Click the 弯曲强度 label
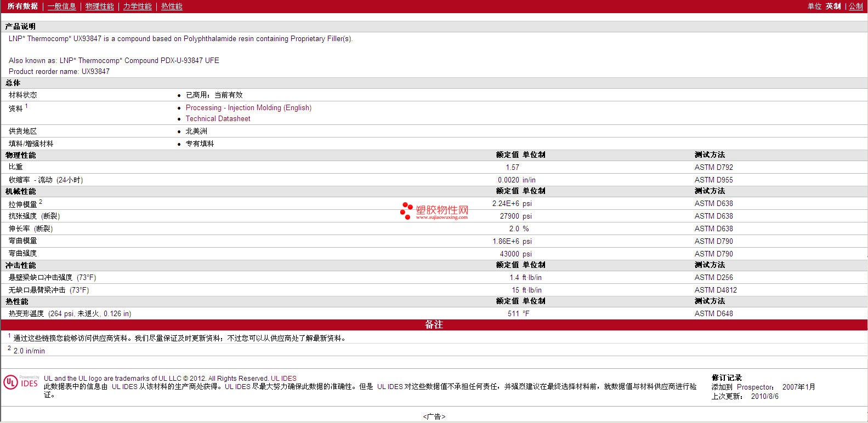This screenshot has width=868, height=423. [x=23, y=254]
